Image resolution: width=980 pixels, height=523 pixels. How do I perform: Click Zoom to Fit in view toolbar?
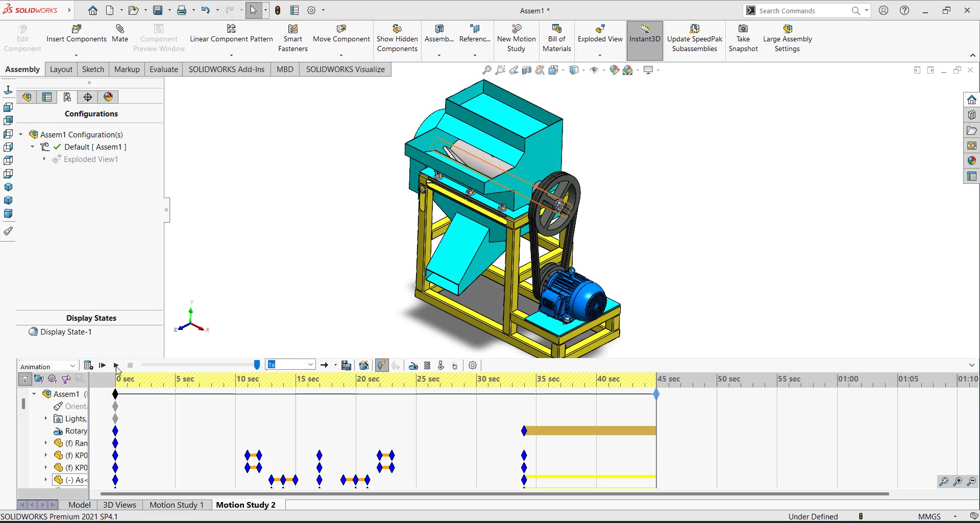pyautogui.click(x=487, y=70)
